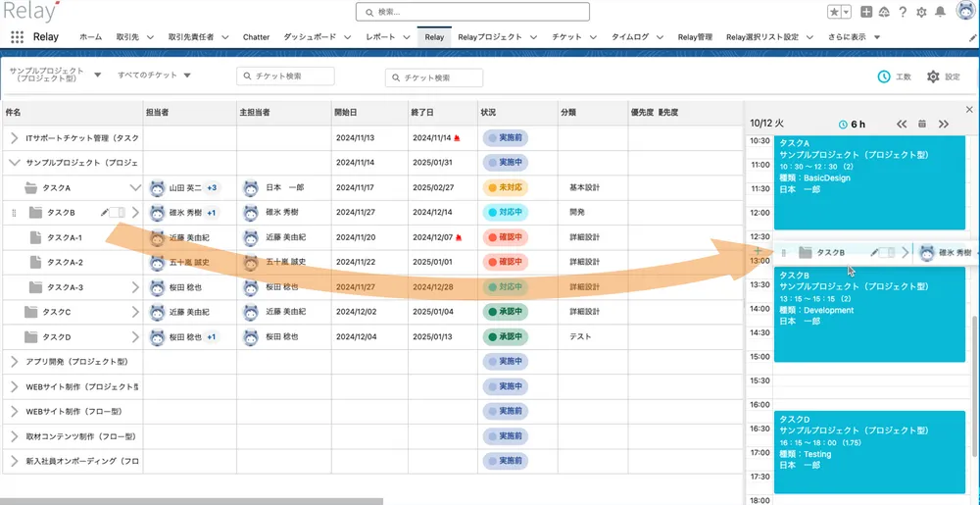Image resolution: width=980 pixels, height=505 pixels.
Task: Click the 未対応 status badge
Action: pos(505,187)
